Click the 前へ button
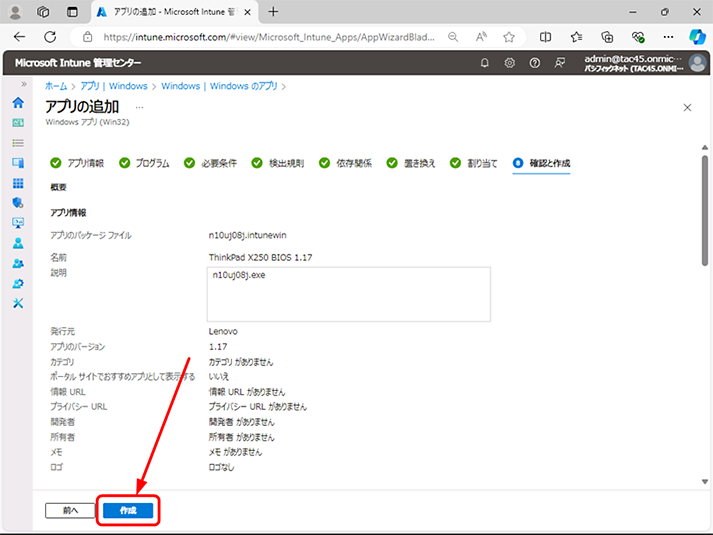Image resolution: width=713 pixels, height=535 pixels. 70,510
